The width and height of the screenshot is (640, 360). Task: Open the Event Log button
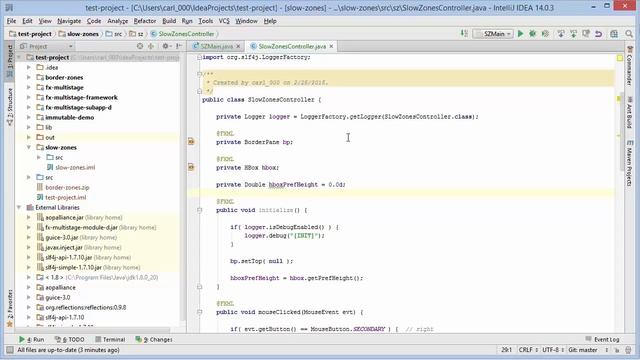(602, 339)
